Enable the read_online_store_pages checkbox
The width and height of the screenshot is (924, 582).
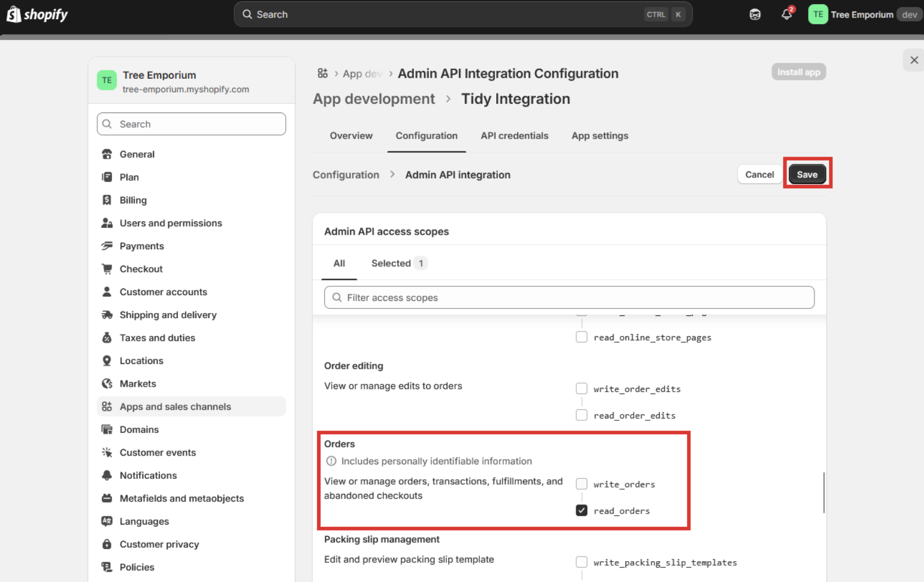581,337
